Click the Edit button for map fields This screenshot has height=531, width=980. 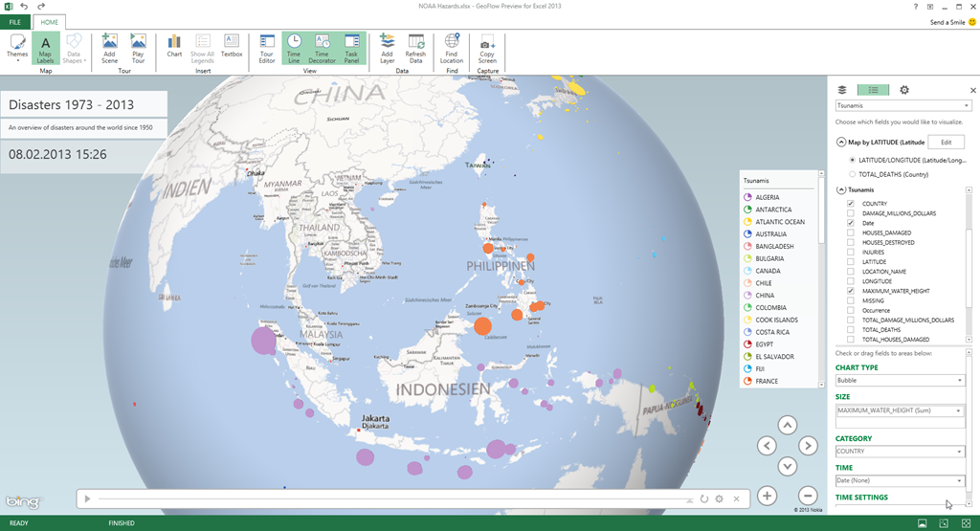946,142
